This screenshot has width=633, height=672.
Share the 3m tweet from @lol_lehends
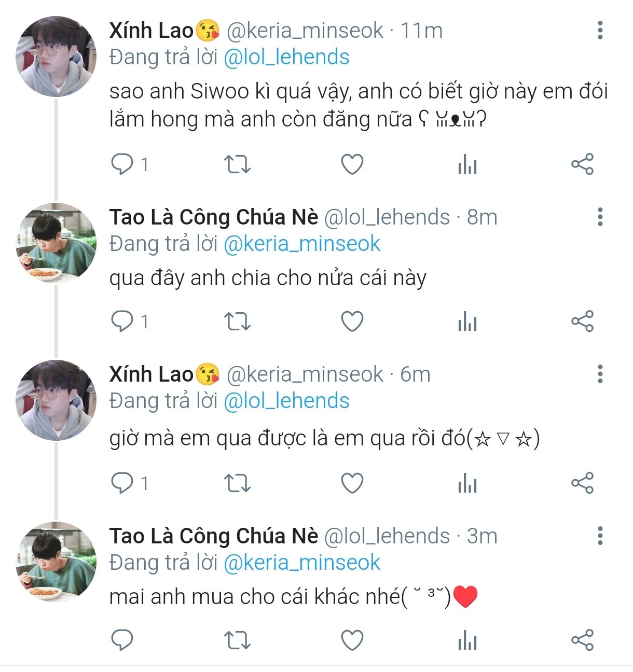click(582, 640)
